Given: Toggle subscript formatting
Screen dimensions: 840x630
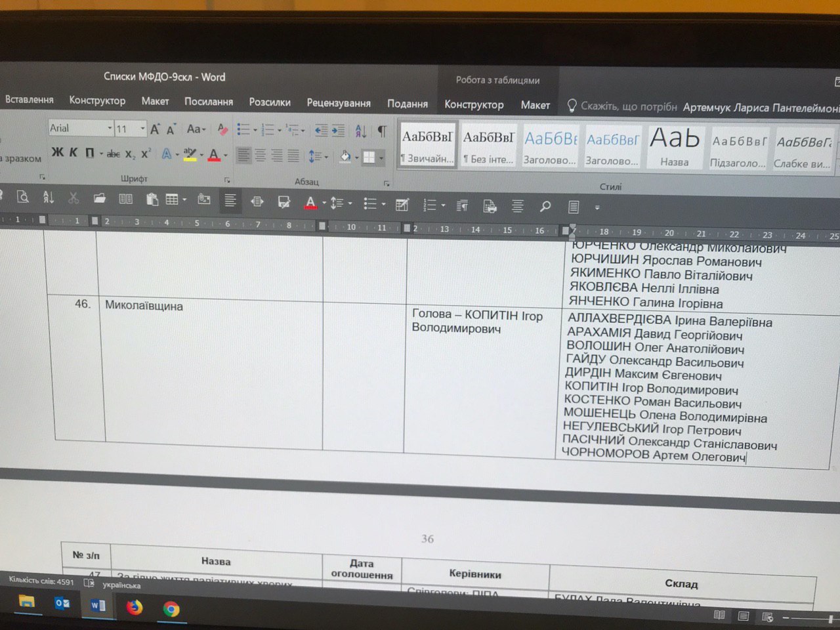Looking at the screenshot, I should pos(130,154).
